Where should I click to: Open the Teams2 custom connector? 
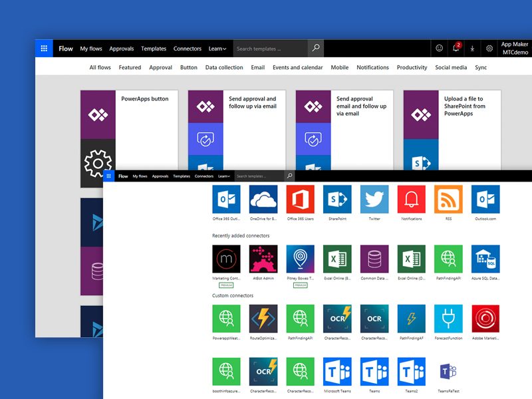(411, 372)
